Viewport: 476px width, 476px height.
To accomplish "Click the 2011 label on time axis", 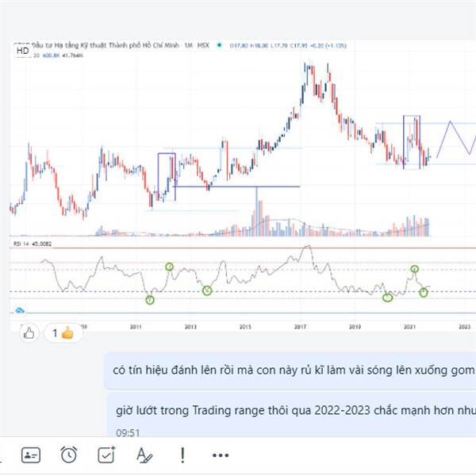I will [x=135, y=325].
